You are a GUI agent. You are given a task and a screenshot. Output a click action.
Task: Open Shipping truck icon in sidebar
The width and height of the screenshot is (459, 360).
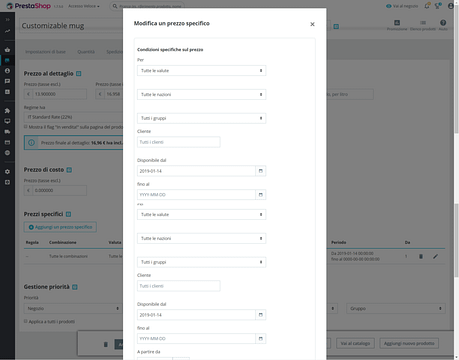point(7,132)
